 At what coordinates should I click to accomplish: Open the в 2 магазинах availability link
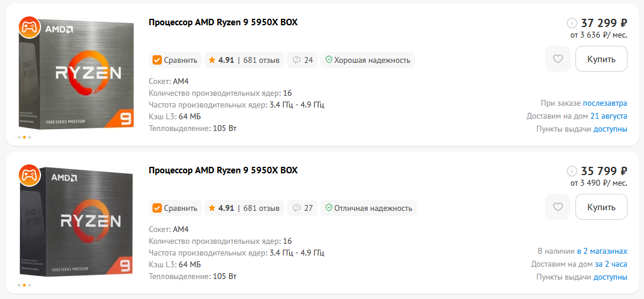click(x=602, y=251)
